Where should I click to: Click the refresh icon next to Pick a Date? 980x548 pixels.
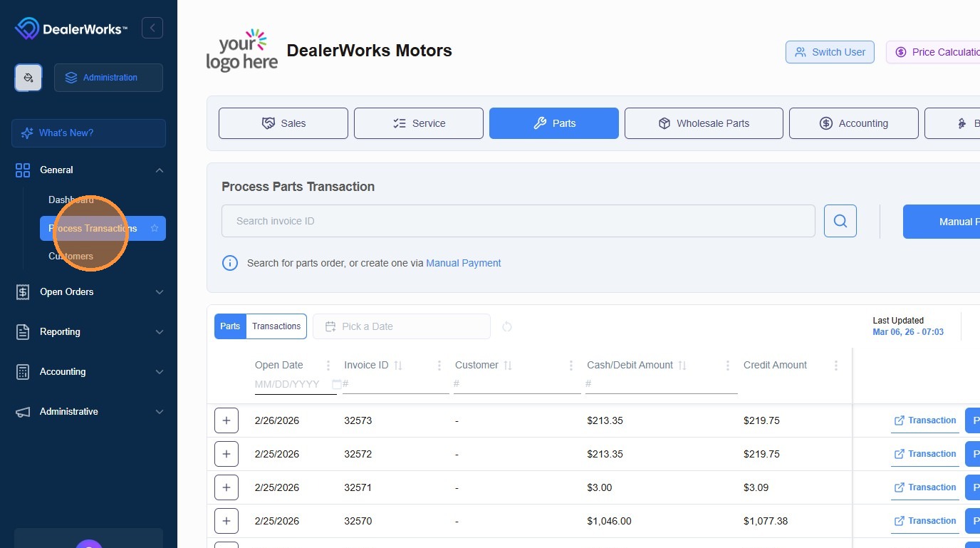pos(507,326)
